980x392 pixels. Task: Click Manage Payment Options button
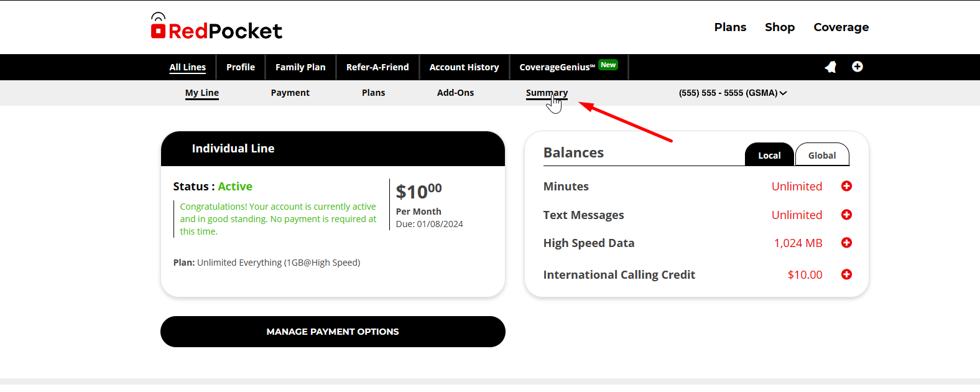[333, 332]
